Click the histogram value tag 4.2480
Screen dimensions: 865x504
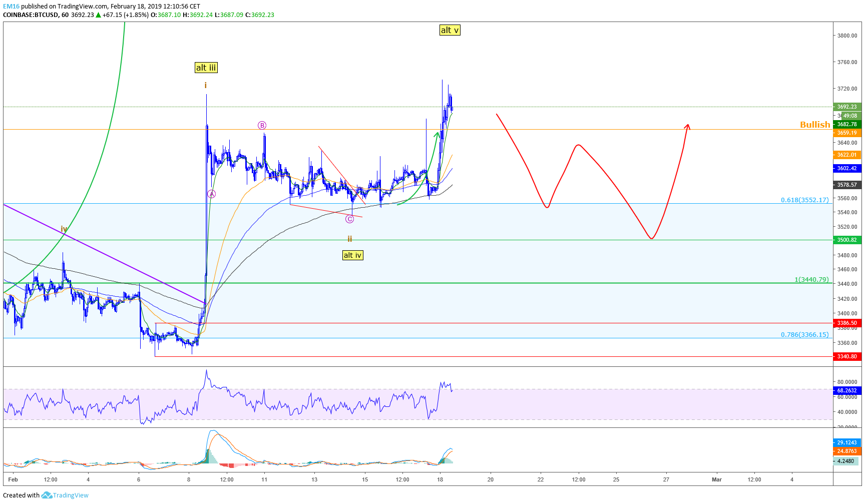[x=845, y=461]
